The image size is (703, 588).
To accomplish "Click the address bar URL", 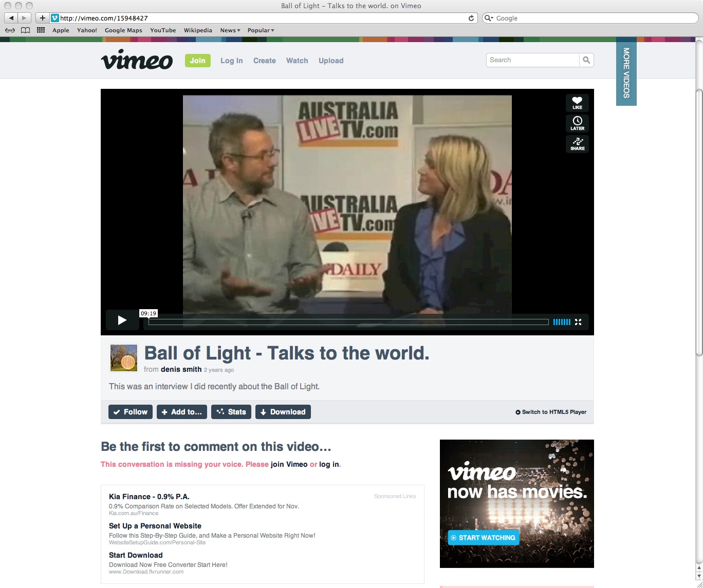I will coord(104,18).
